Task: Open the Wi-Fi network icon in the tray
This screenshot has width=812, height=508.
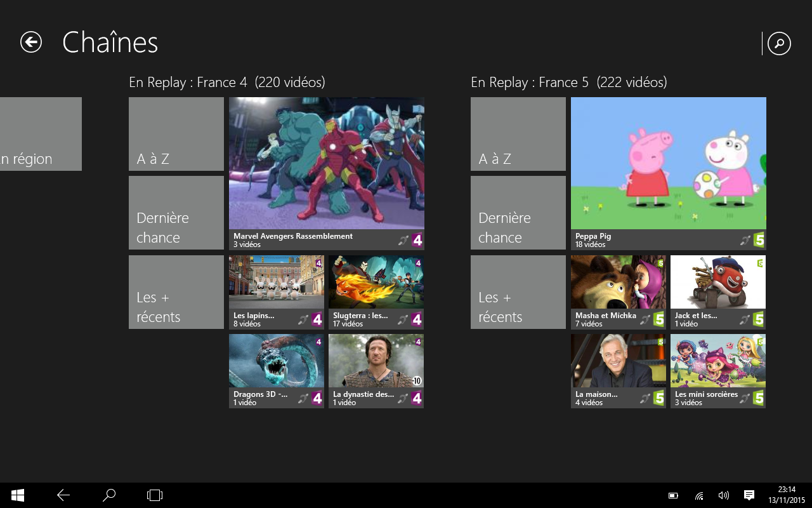Action: pyautogui.click(x=699, y=495)
